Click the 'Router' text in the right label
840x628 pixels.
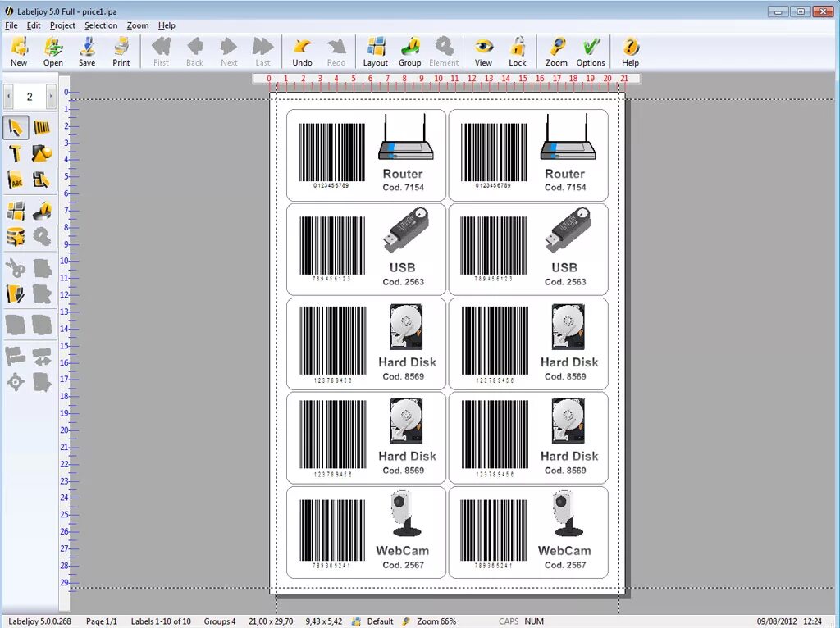pos(564,174)
